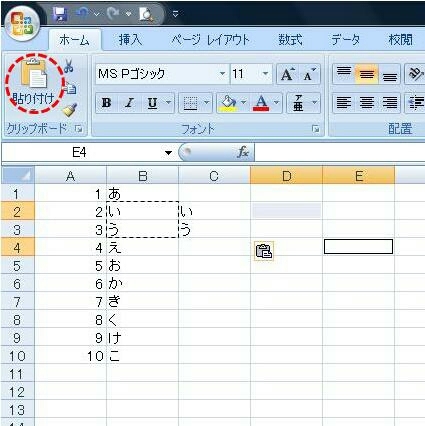Screen dimensions: 425x426
Task: Switch to the データ tab
Action: point(346,40)
